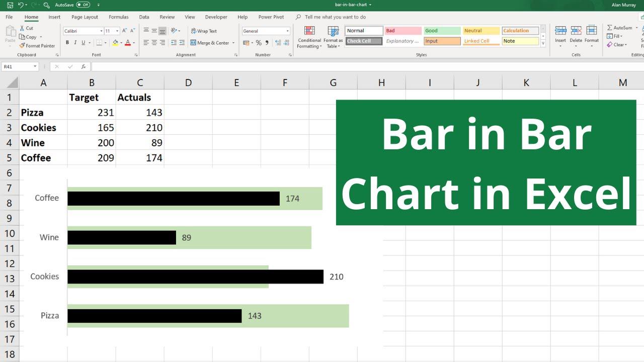This screenshot has width=644, height=362.
Task: Open the text orientation options
Action: click(175, 31)
